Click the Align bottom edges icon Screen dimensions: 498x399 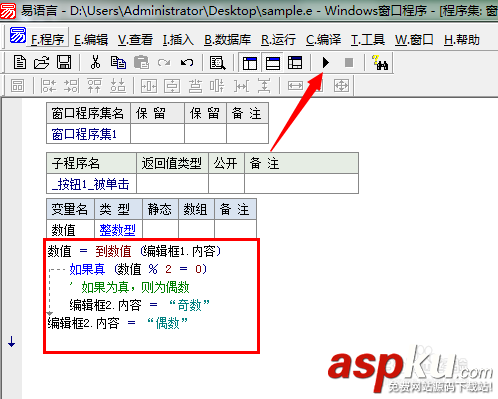[x=118, y=86]
